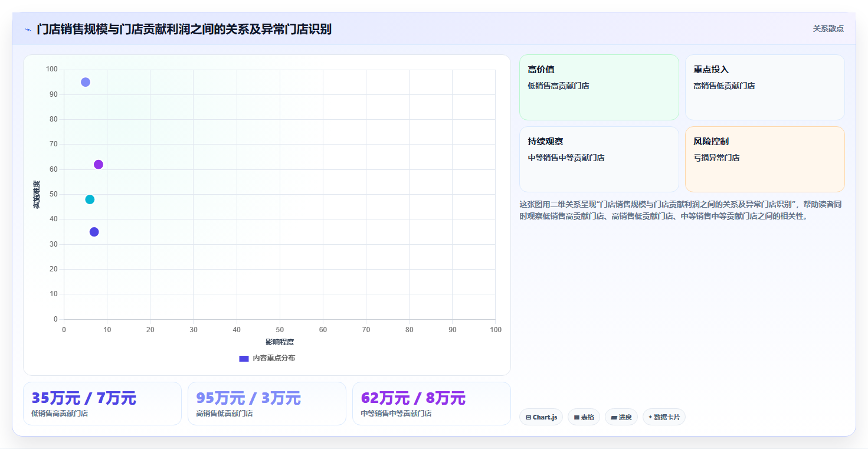The image size is (868, 449).
Task: Click the purple scatter point near 62
Action: coord(99,165)
